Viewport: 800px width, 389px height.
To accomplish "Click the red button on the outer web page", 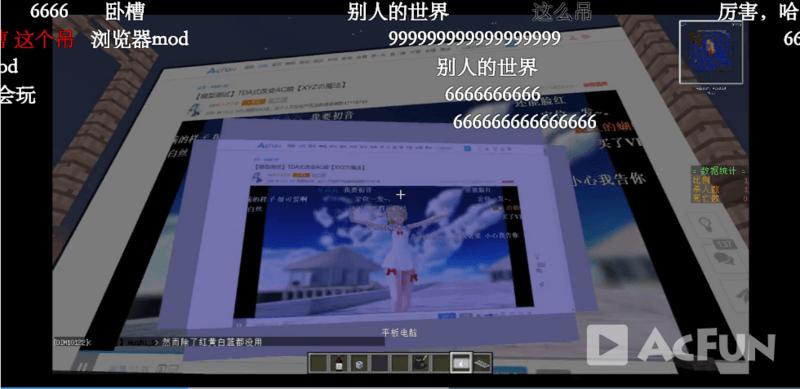I will [594, 84].
